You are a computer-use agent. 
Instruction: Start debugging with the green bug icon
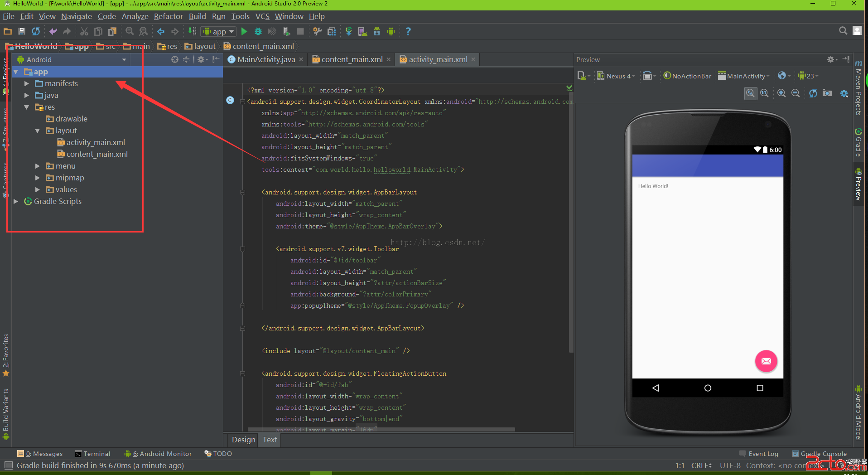pos(258,31)
